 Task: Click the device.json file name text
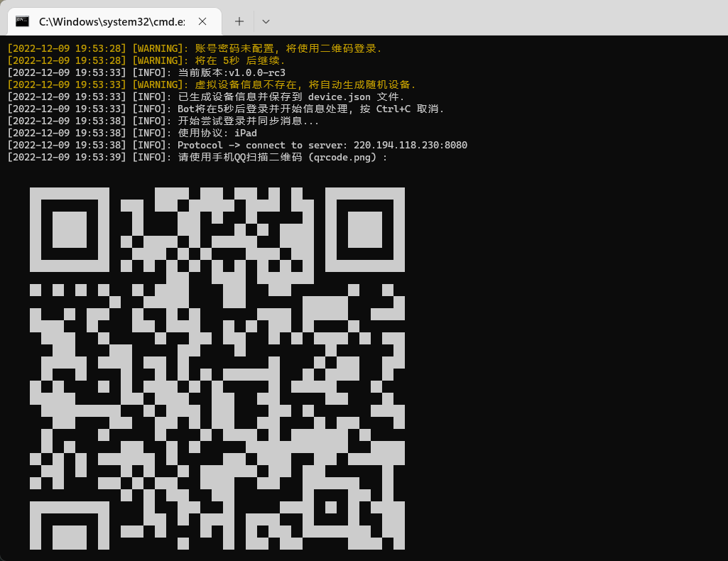pyautogui.click(x=339, y=97)
